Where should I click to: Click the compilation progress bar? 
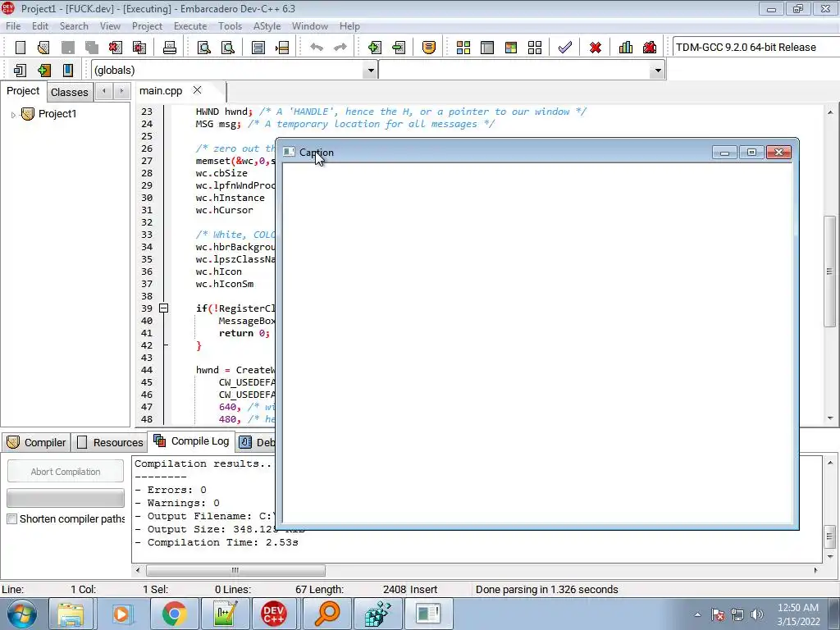tap(66, 498)
